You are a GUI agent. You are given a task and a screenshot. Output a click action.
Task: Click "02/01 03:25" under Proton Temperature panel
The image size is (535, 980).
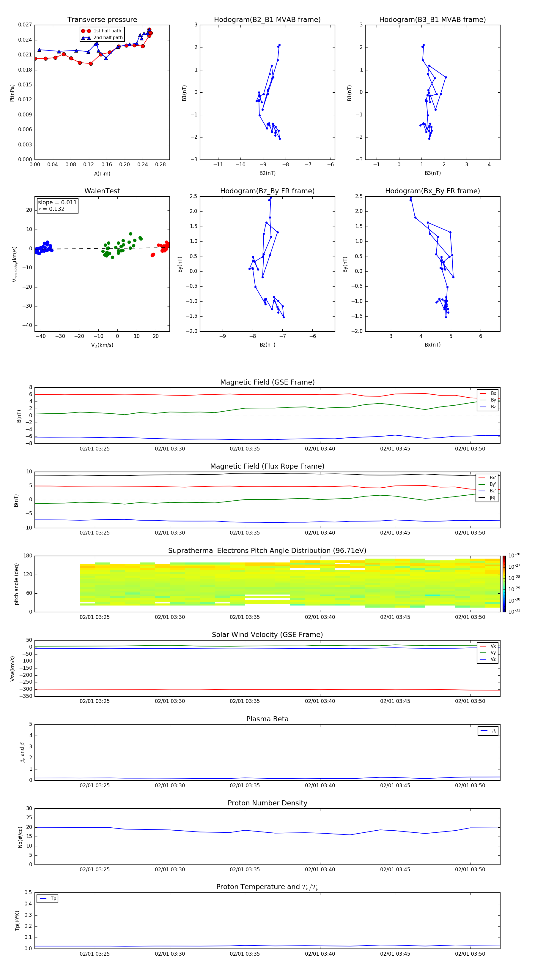point(95,954)
